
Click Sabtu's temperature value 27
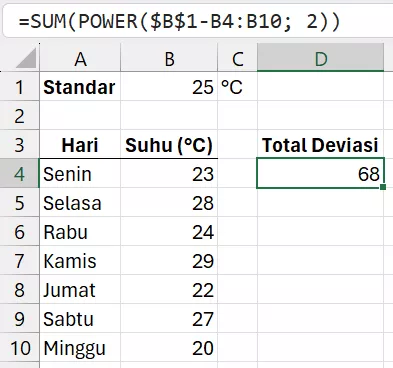click(x=169, y=319)
